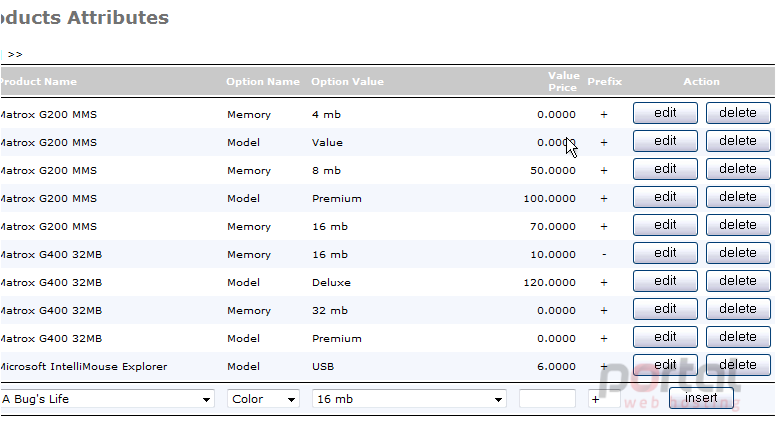Delete the G200 MMS 16 mb row
The image size is (776, 422).
738,225
